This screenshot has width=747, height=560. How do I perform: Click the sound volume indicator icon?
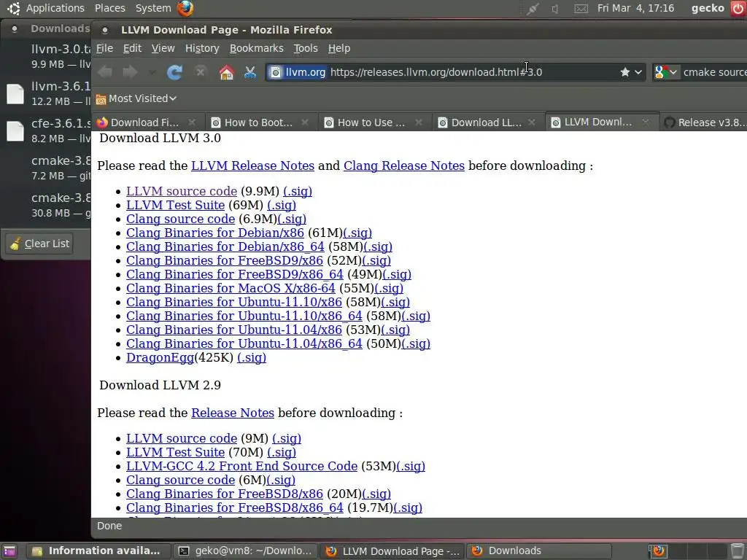(x=555, y=9)
